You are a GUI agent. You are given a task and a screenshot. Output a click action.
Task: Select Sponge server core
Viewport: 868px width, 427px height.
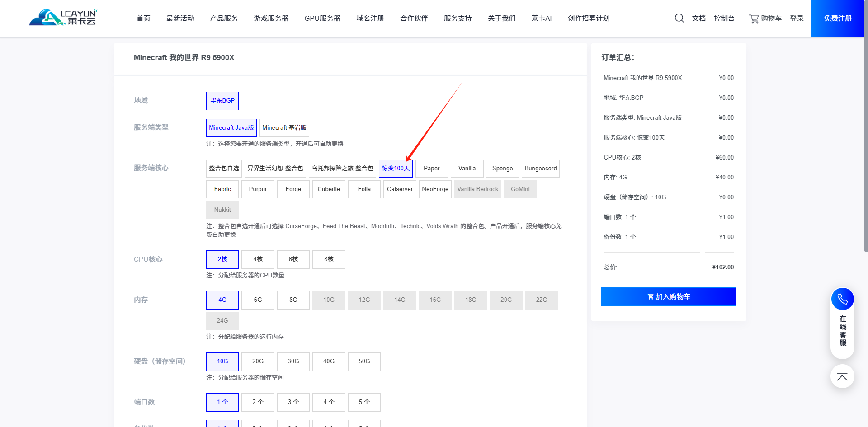pos(503,169)
